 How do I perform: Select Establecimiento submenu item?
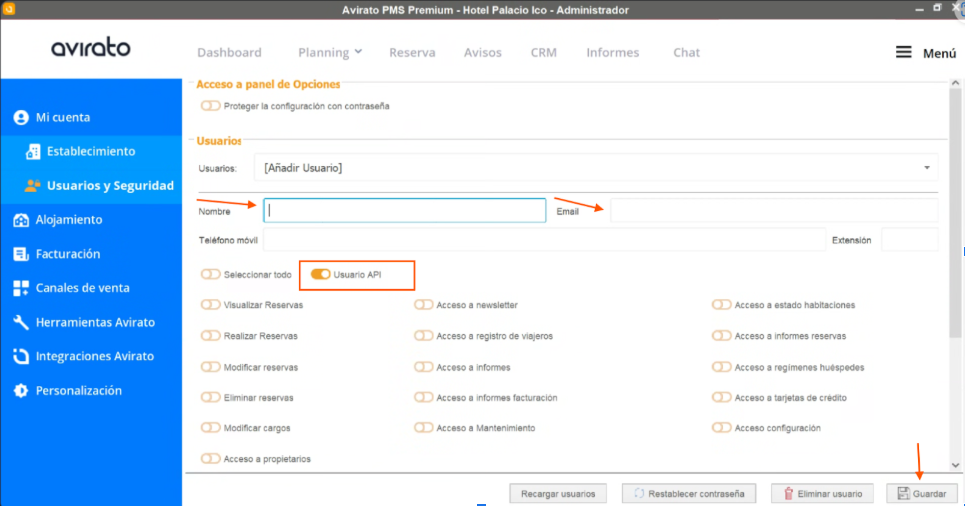(91, 151)
